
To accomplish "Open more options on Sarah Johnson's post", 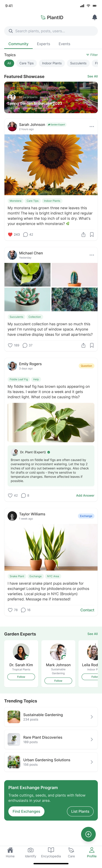I will click(x=92, y=127).
